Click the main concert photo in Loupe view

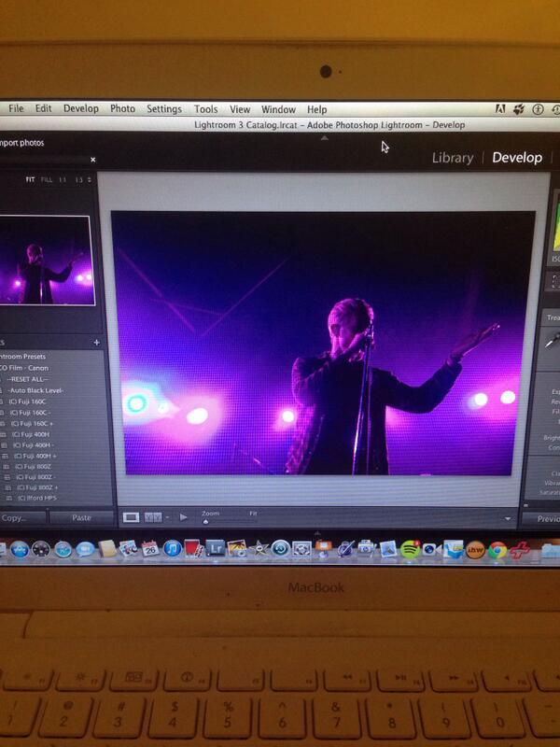click(x=323, y=343)
